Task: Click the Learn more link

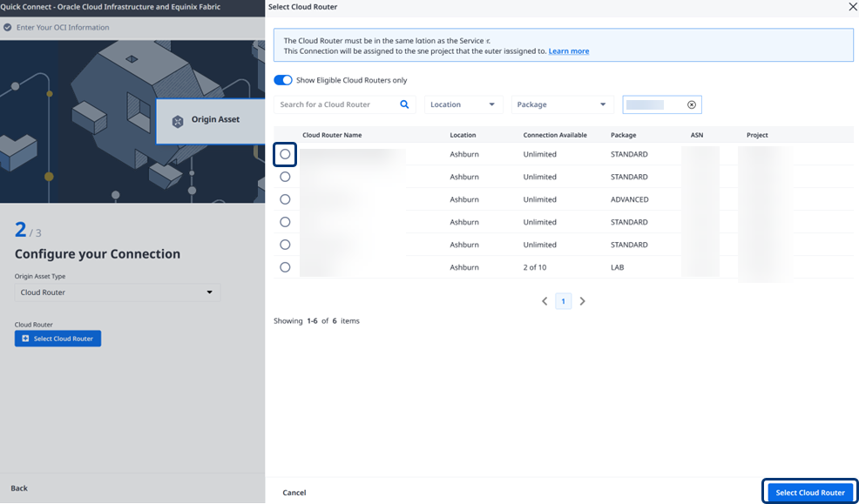Action: coord(569,50)
